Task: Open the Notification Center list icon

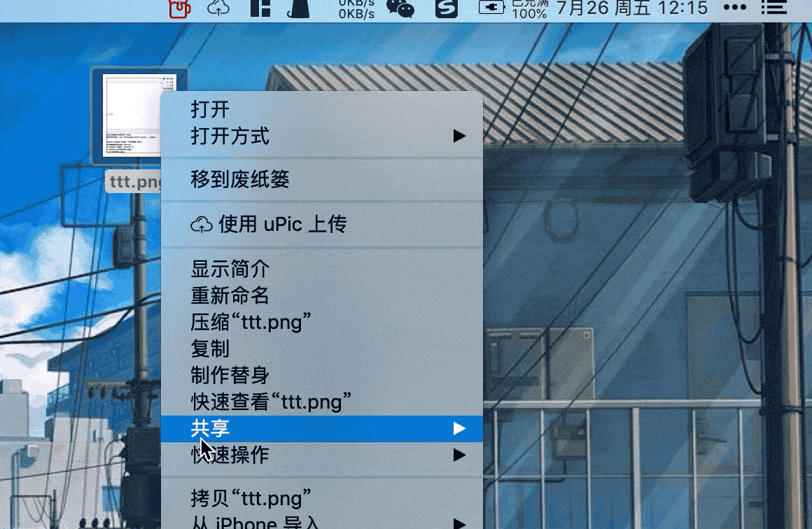Action: point(773,7)
